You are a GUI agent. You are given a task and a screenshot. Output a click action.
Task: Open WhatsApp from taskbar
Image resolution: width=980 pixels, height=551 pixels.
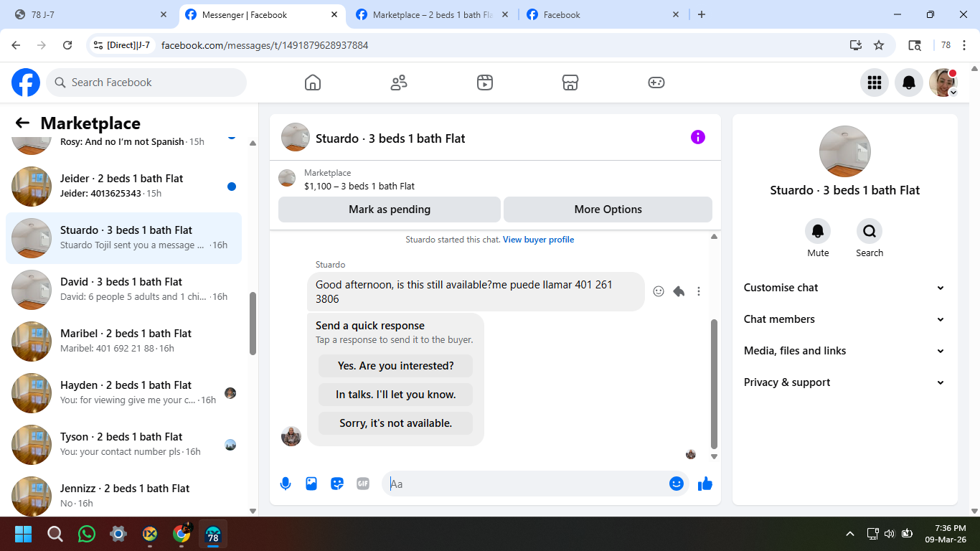click(87, 534)
